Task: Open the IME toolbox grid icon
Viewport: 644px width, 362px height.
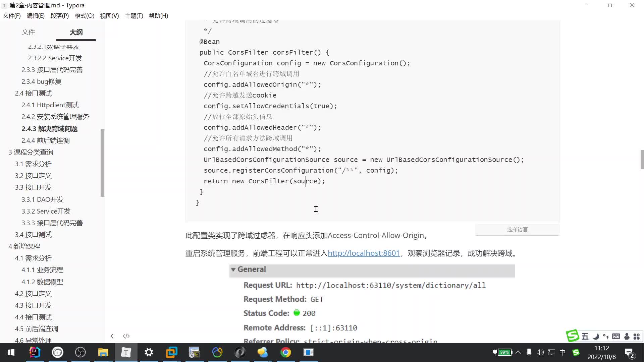Action: [x=636, y=336]
